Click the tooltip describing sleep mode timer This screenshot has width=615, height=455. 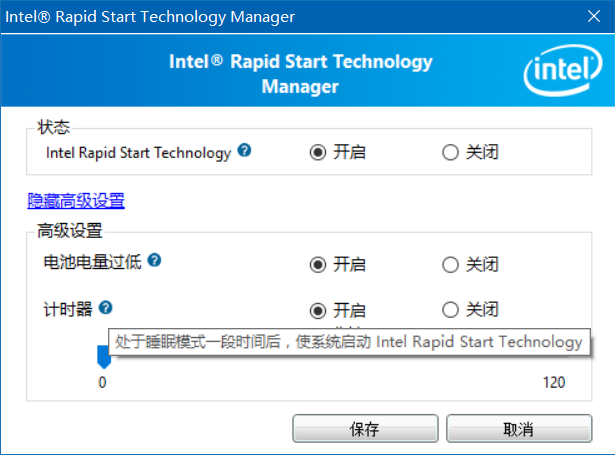(x=348, y=342)
